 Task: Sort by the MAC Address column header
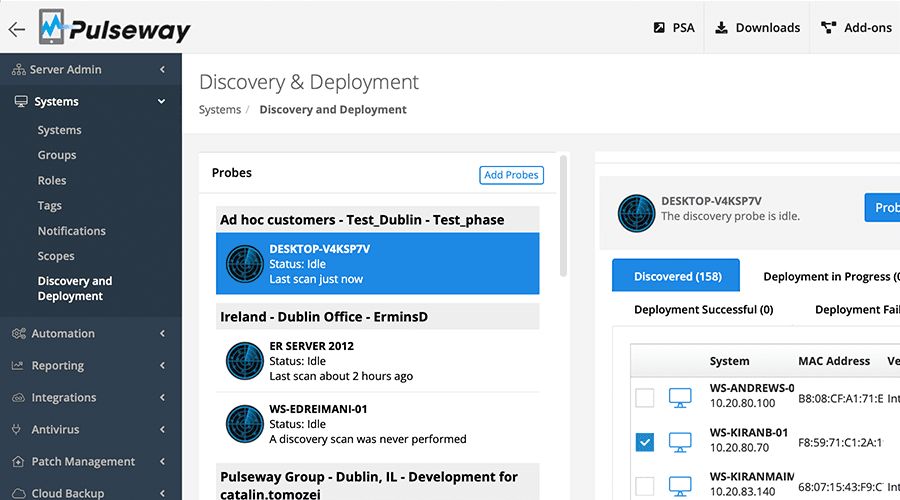[834, 361]
